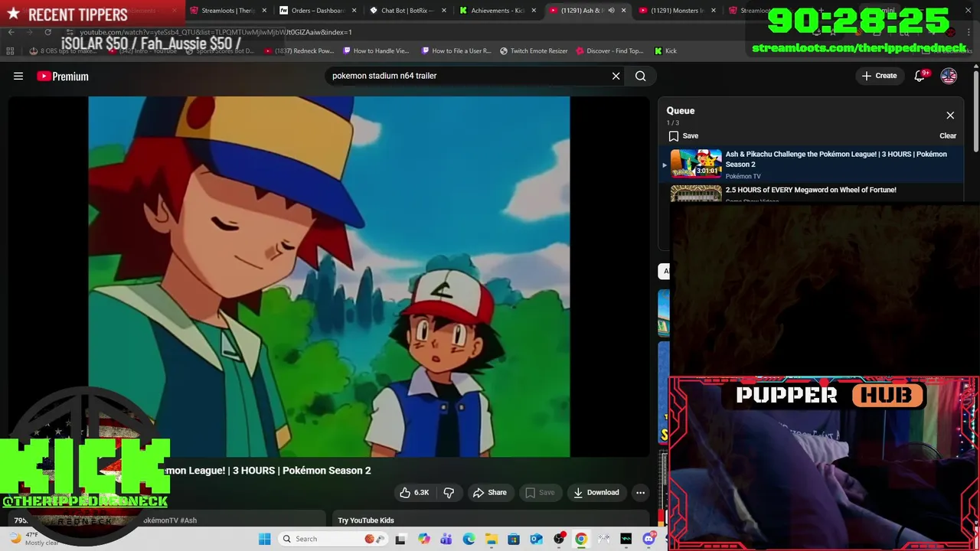Open Microsoft Teams taskbar icon
The height and width of the screenshot is (551, 980).
coord(446,539)
